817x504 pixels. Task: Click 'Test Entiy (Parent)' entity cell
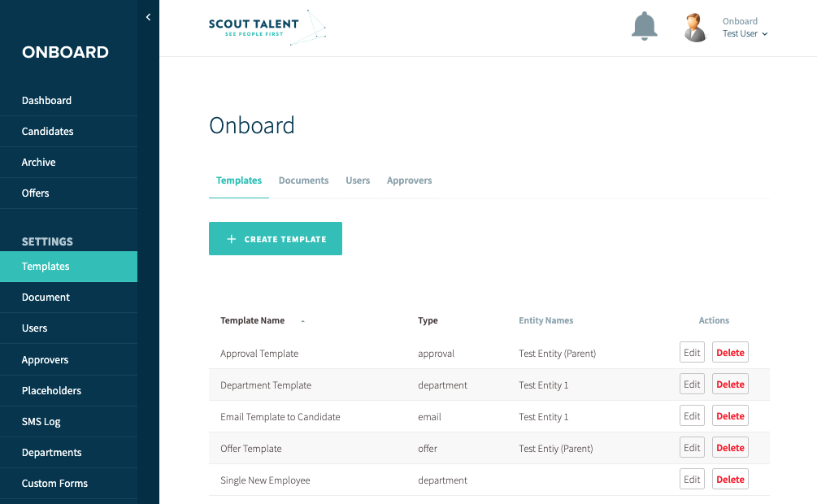(555, 449)
